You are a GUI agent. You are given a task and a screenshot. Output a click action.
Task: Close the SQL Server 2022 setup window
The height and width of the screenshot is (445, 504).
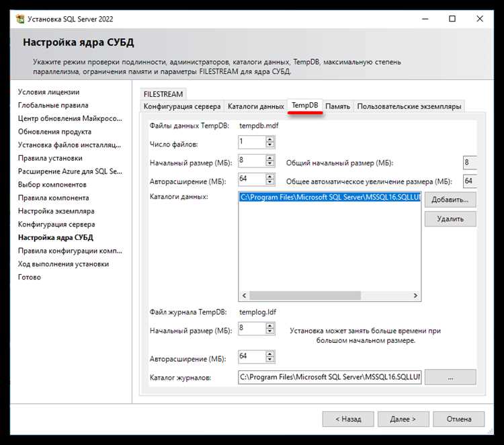point(480,19)
